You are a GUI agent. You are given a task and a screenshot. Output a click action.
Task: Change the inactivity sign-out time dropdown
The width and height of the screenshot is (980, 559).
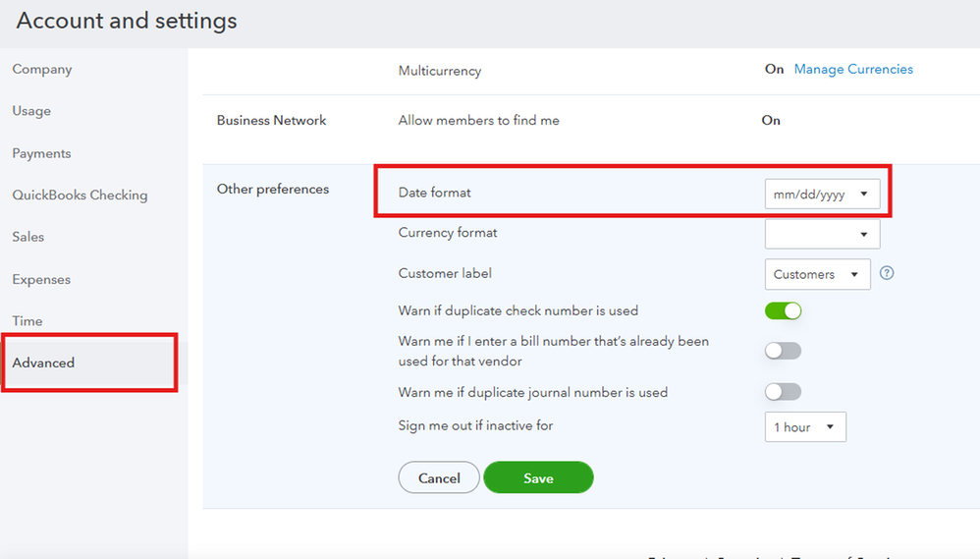(x=804, y=427)
